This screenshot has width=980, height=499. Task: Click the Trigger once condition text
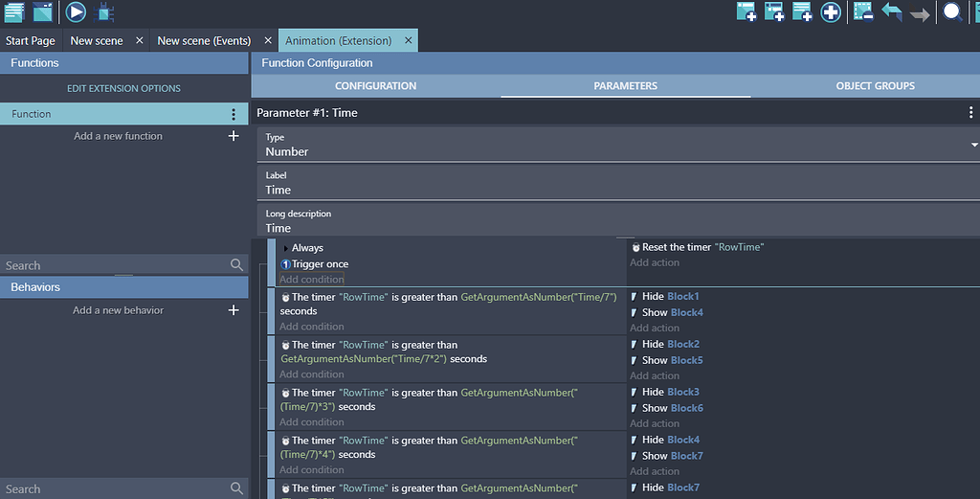point(320,264)
